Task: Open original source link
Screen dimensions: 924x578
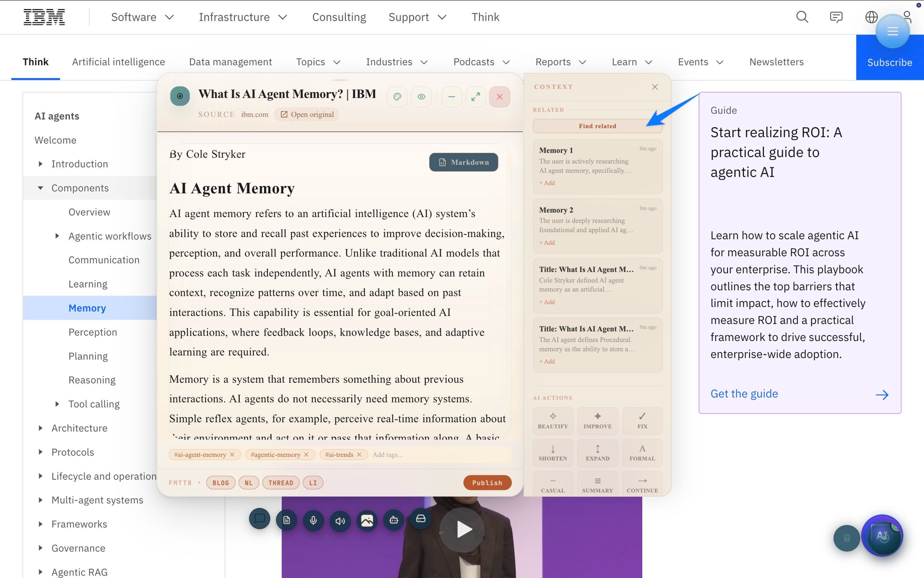Action: coord(307,114)
